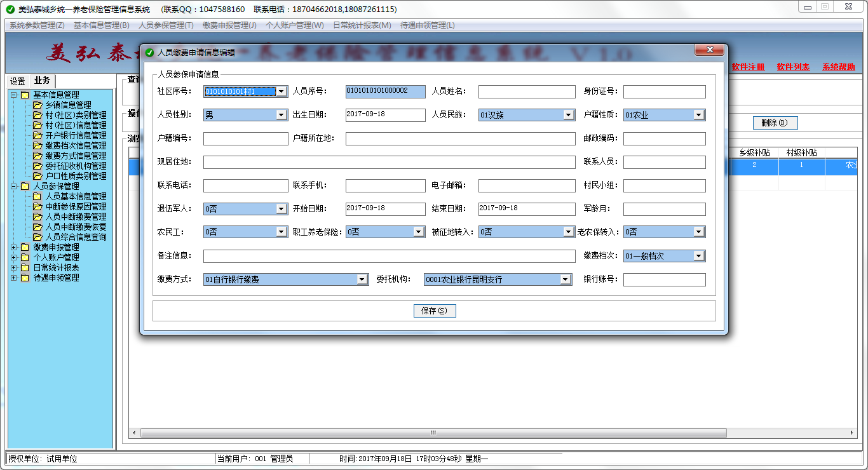Expand the 缴费申报管理 tree node
This screenshot has height=470, width=868.
[14, 247]
